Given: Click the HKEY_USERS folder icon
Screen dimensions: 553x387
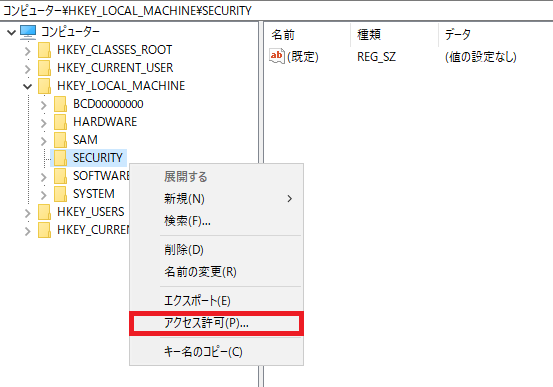Looking at the screenshot, I should tap(45, 212).
